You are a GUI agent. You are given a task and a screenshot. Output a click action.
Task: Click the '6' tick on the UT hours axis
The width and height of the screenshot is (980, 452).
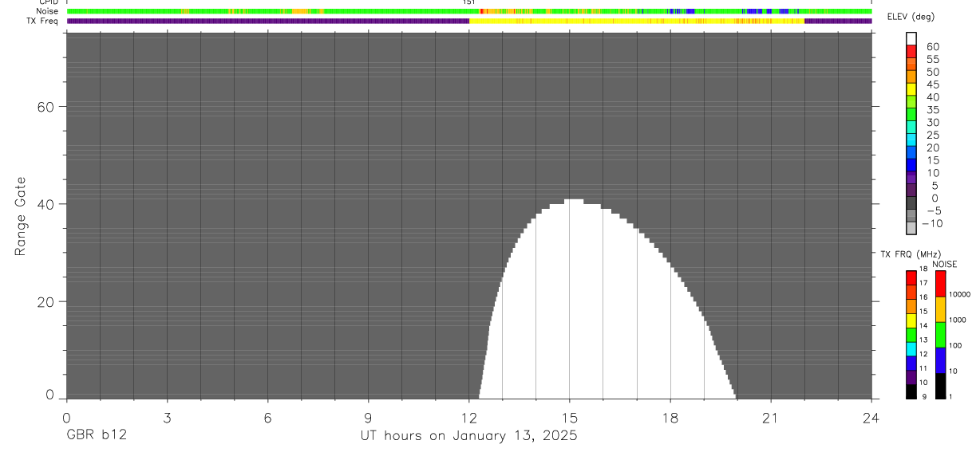(267, 418)
